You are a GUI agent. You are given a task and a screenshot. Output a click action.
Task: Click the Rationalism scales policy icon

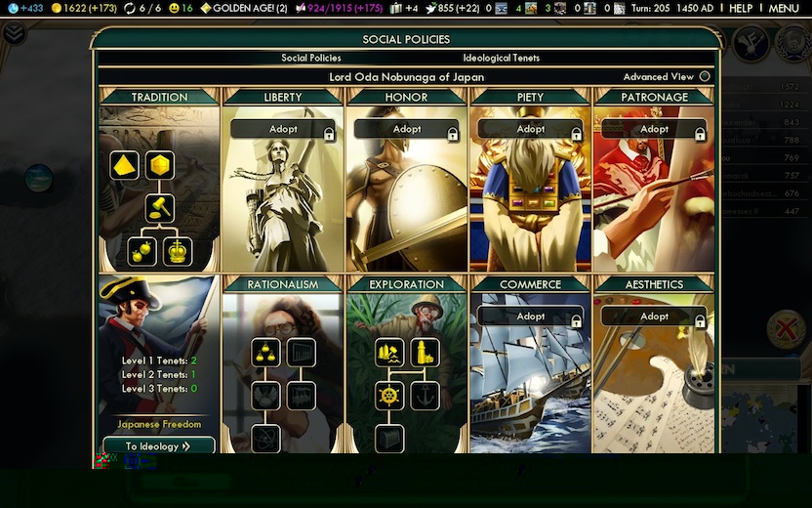pos(265,353)
